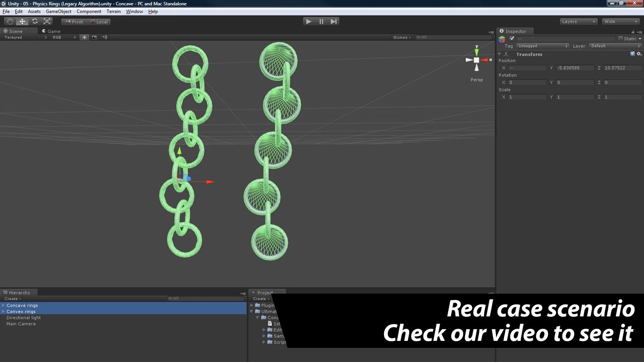Toggle scene lighting sun icon

click(85, 37)
